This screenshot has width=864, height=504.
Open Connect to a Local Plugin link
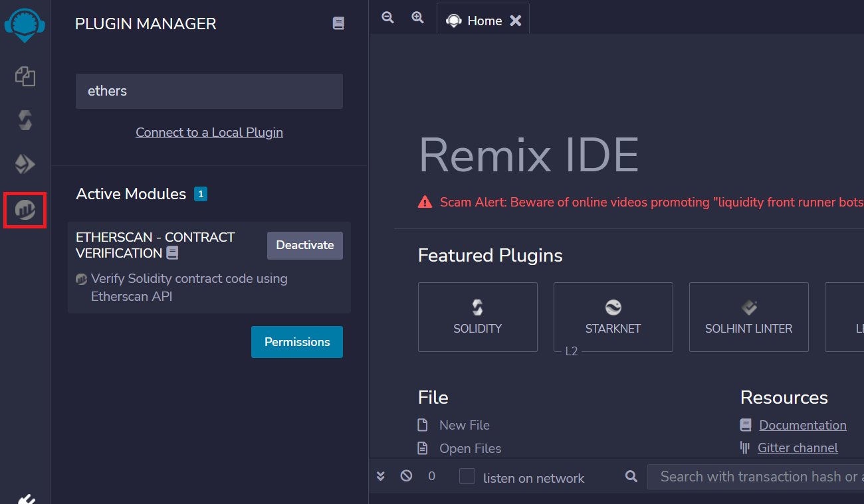(209, 132)
